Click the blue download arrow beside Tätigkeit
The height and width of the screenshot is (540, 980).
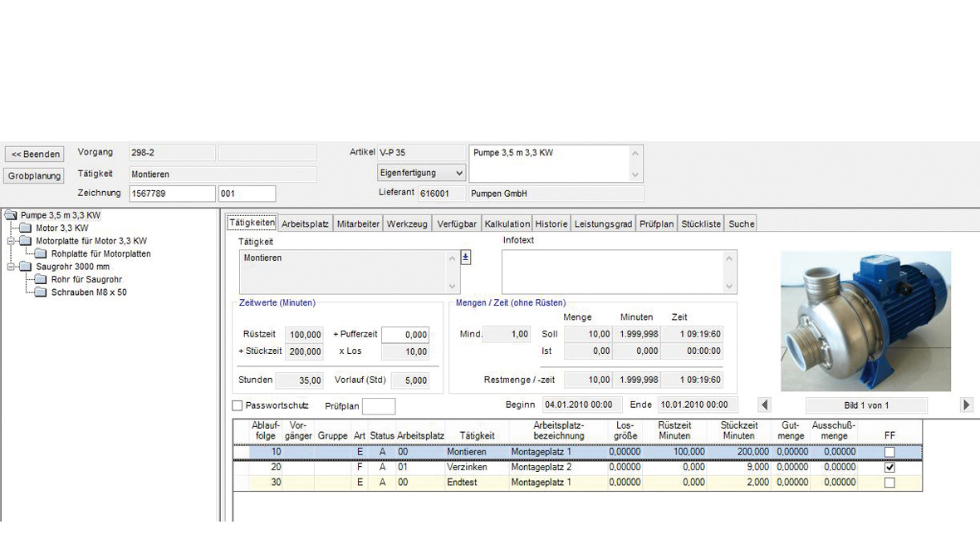point(465,258)
